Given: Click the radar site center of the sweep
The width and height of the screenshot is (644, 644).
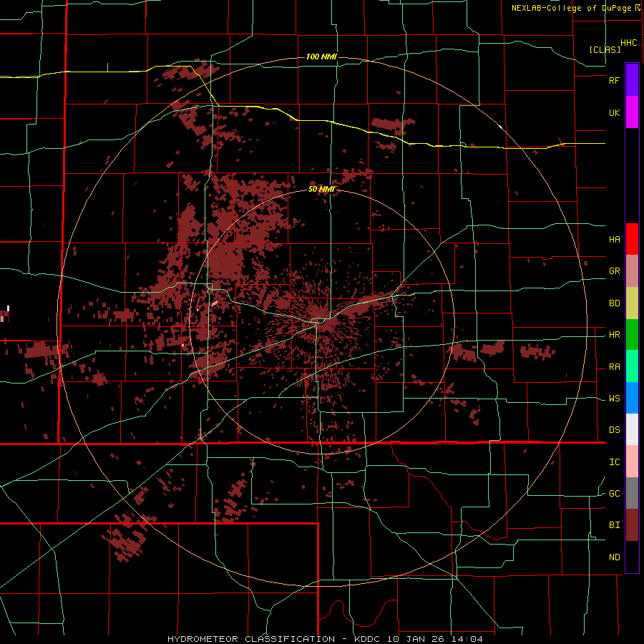Looking at the screenshot, I should coord(321,321).
